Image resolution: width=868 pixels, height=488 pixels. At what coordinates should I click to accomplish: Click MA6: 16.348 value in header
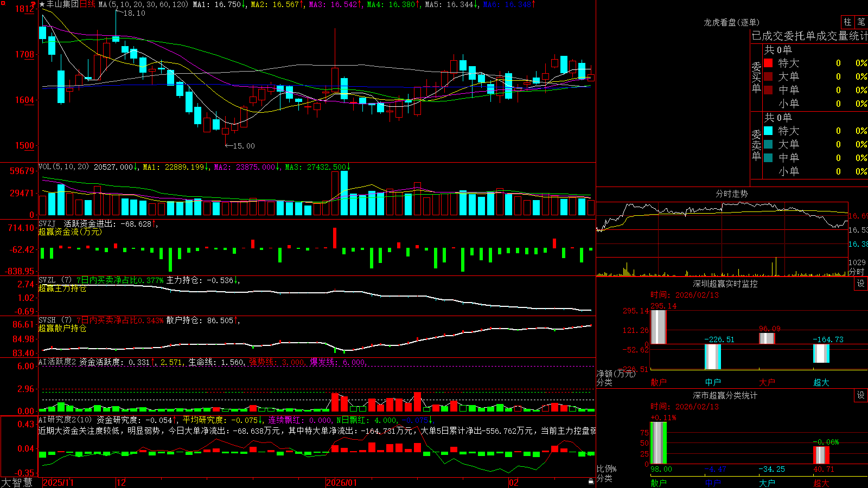509,4
